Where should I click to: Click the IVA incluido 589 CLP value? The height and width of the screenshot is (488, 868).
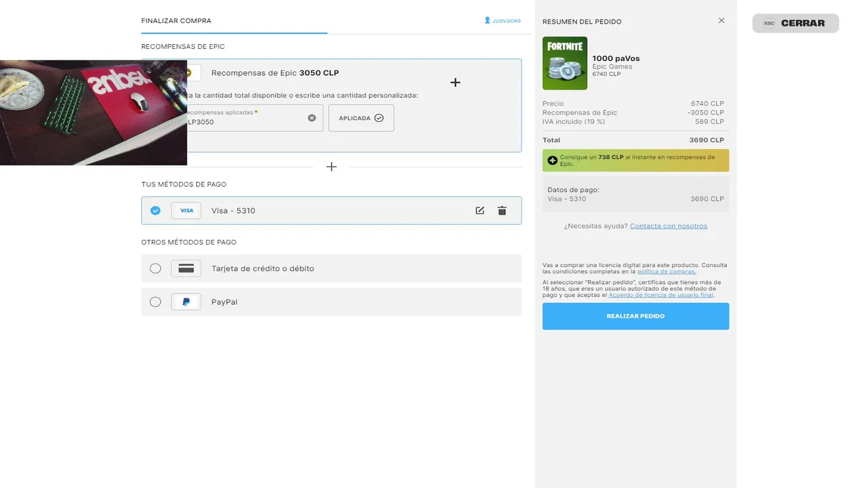tap(709, 121)
